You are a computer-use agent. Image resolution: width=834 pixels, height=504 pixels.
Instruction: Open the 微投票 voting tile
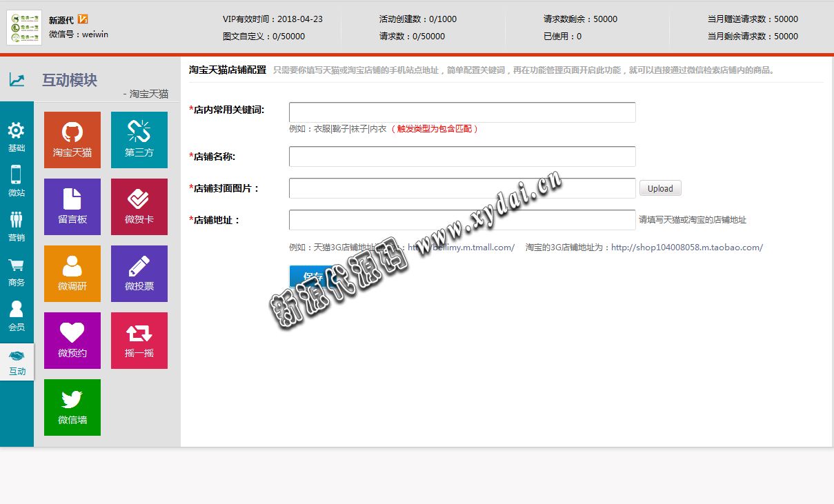tap(139, 274)
